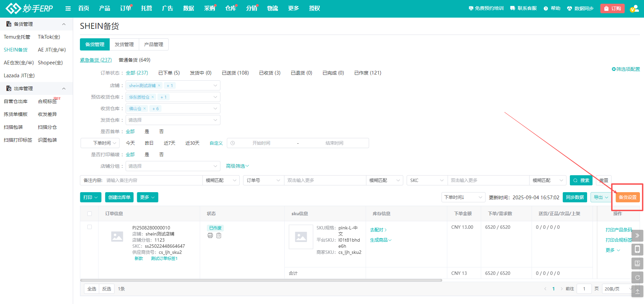Image resolution: width=644 pixels, height=304 pixels.
Task: Click the back-to-top floating icon
Action: (x=637, y=291)
